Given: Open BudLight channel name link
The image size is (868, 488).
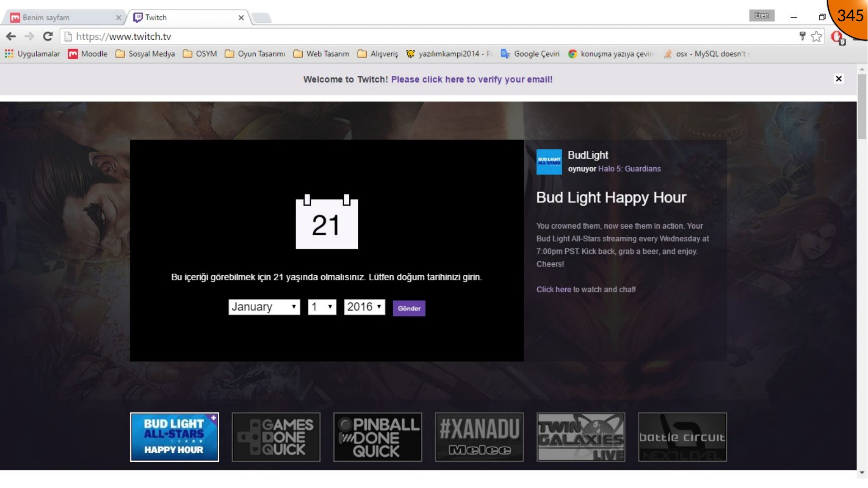Looking at the screenshot, I should (x=588, y=155).
